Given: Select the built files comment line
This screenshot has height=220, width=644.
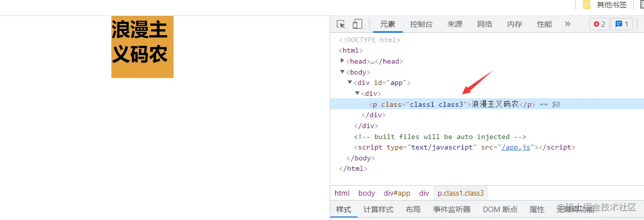Looking at the screenshot, I should 440,137.
